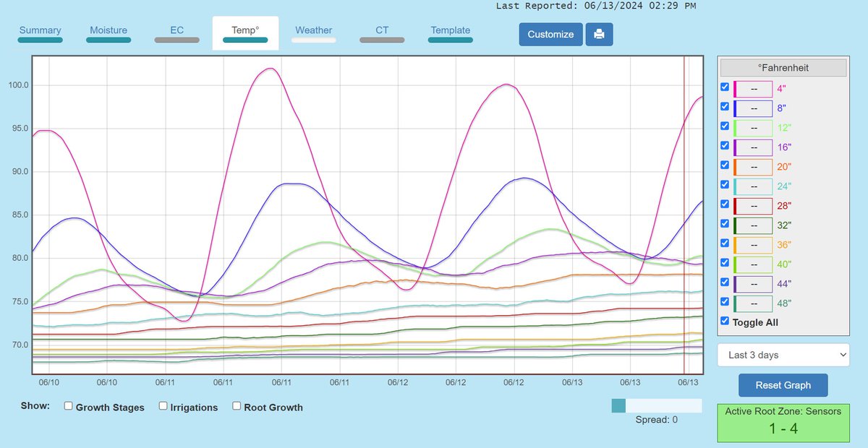868x448 pixels.
Task: Switch to the Moisture tab
Action: click(109, 30)
